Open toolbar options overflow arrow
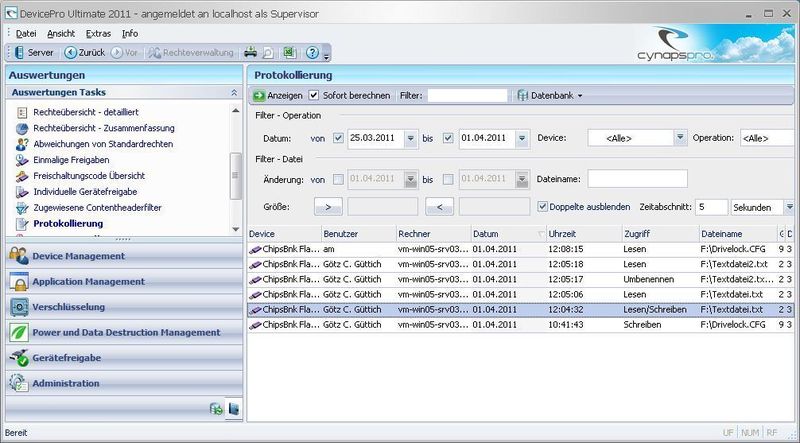 [327, 55]
